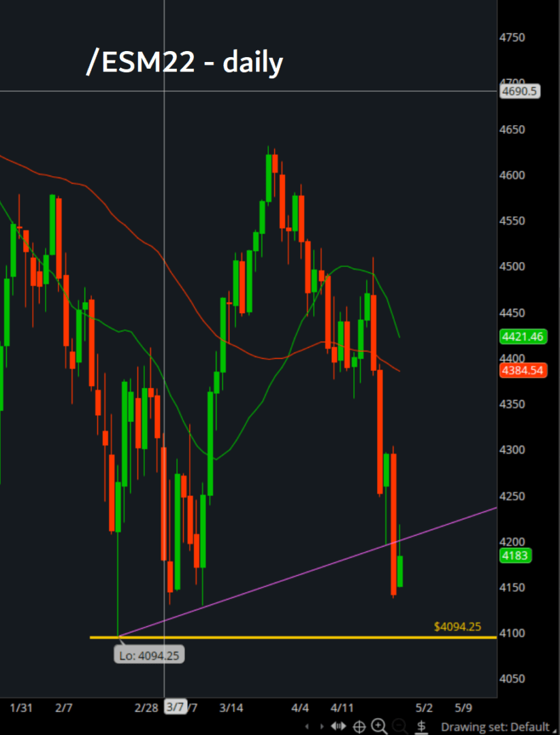Click the 4690.5 cursor price label

[520, 91]
